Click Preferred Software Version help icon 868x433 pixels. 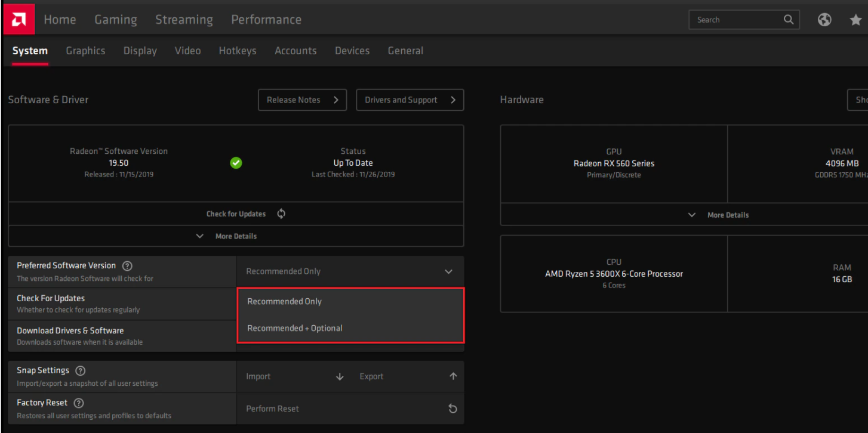127,266
